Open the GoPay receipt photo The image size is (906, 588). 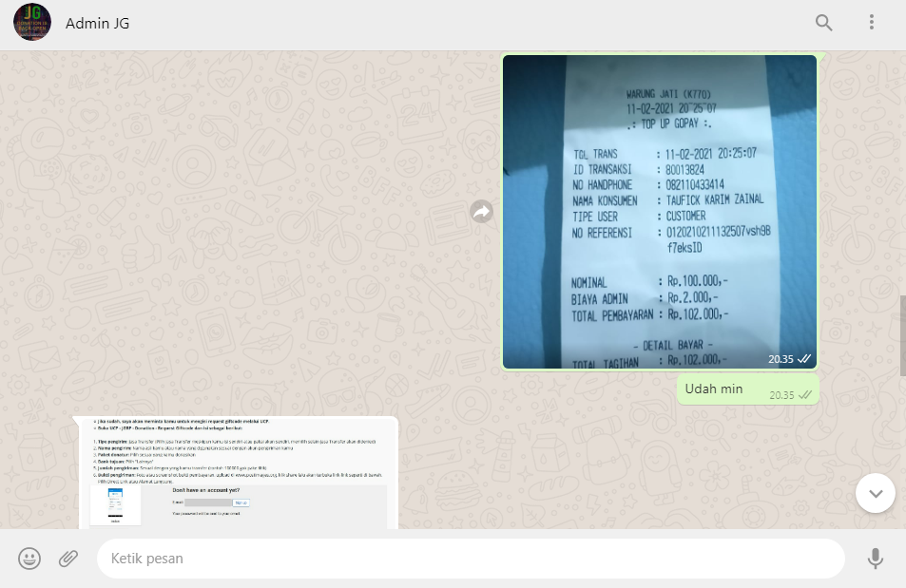pyautogui.click(x=660, y=212)
